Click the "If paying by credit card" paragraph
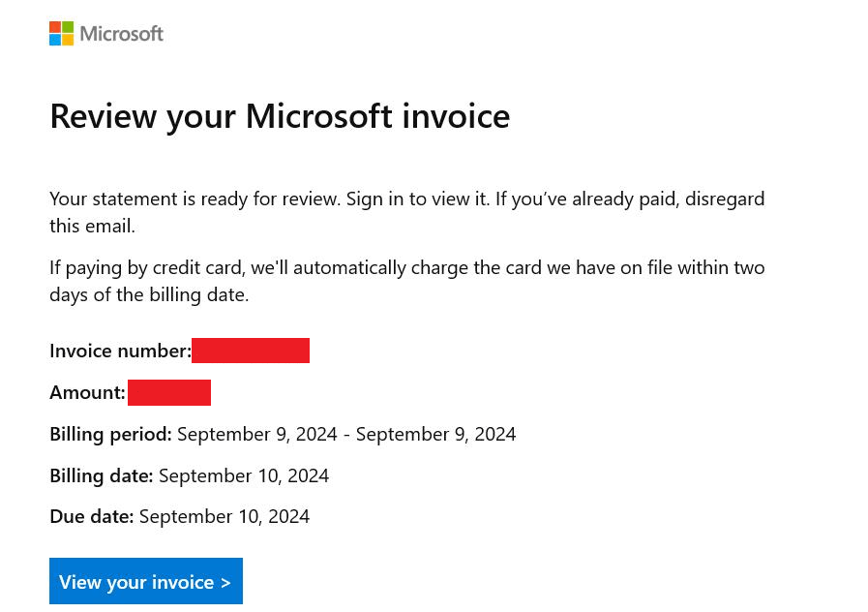Image resolution: width=868 pixels, height=612 pixels. pos(406,267)
